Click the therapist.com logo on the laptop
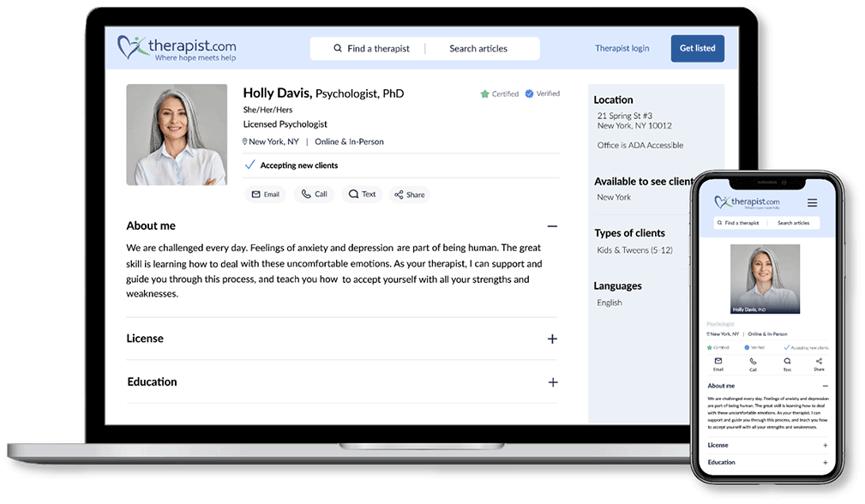Screen dimensions: 865x504 click(177, 48)
